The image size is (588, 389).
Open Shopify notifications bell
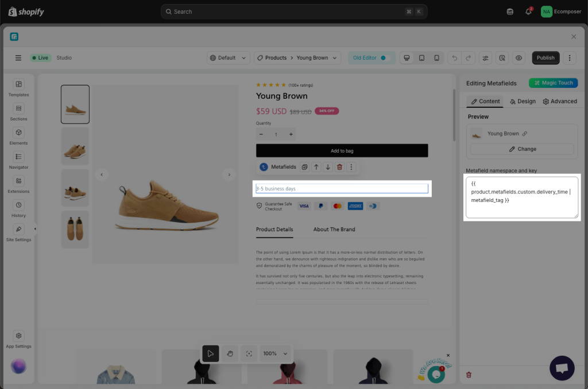coord(528,11)
